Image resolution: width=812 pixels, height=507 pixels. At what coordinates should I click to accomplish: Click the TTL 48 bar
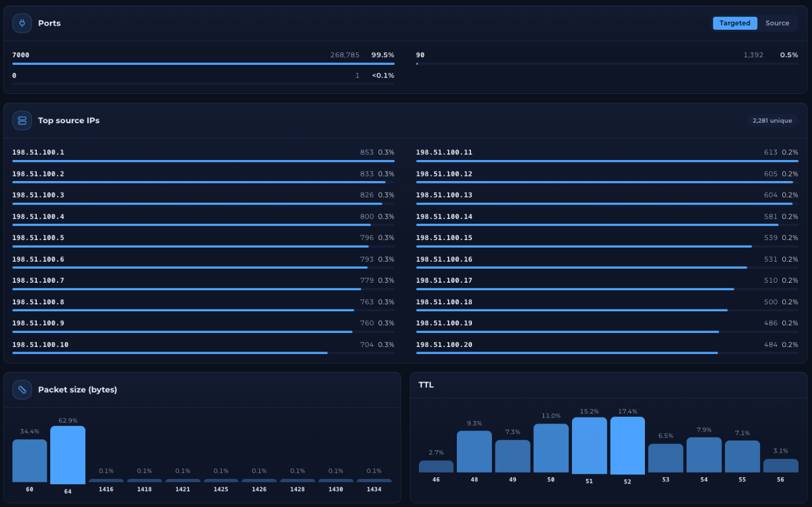pyautogui.click(x=474, y=452)
